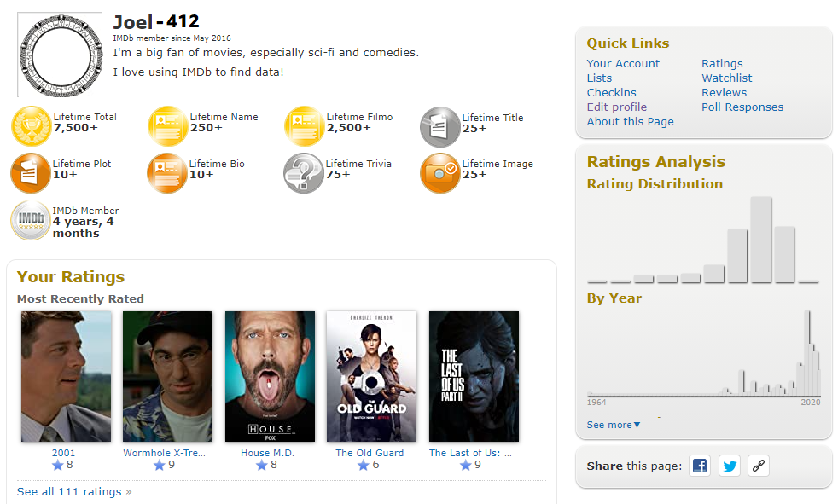The image size is (838, 504).
Task: Open the Watchlist quick link
Action: [726, 78]
